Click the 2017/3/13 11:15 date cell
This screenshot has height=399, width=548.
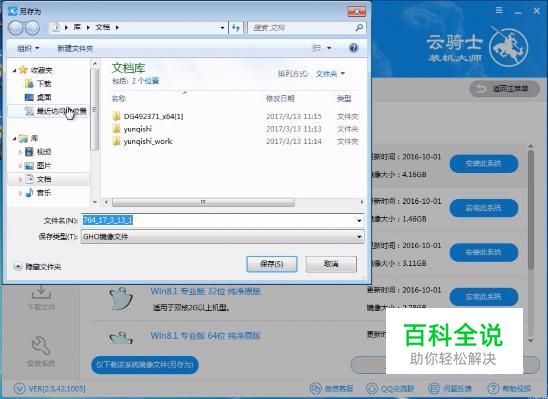294,116
